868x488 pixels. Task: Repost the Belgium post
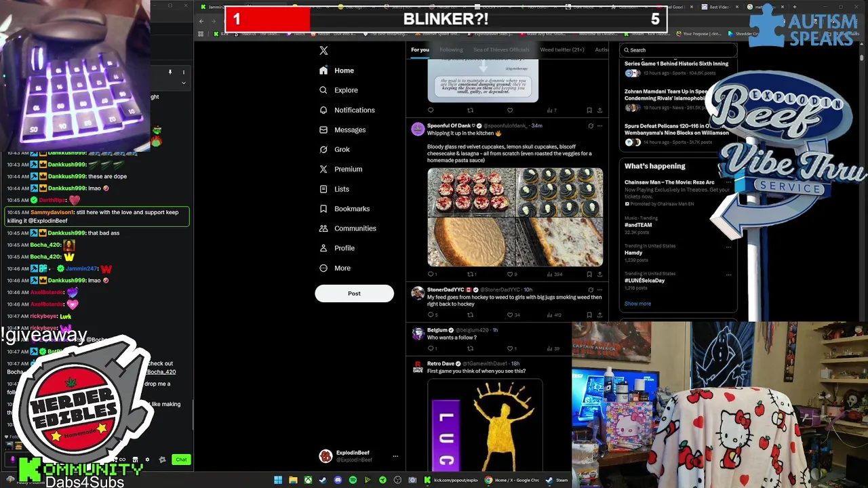471,348
